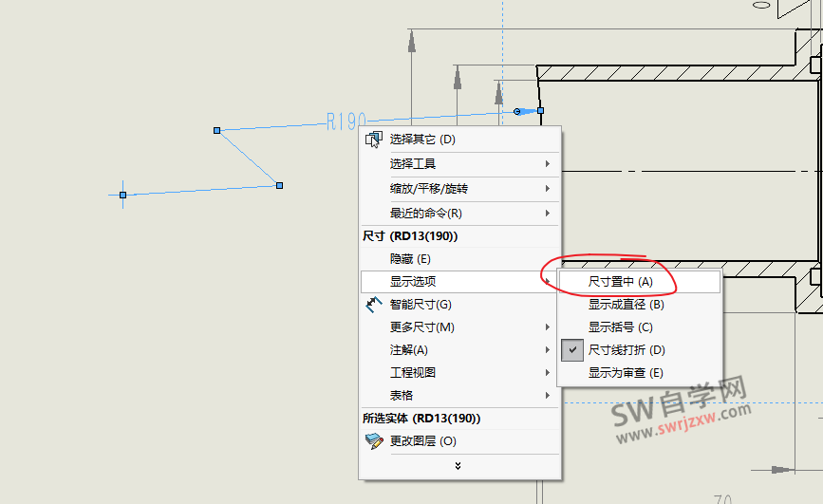Viewport: 823px width, 504px height.
Task: Select 显示为审查 (E) option
Action: (x=640, y=373)
